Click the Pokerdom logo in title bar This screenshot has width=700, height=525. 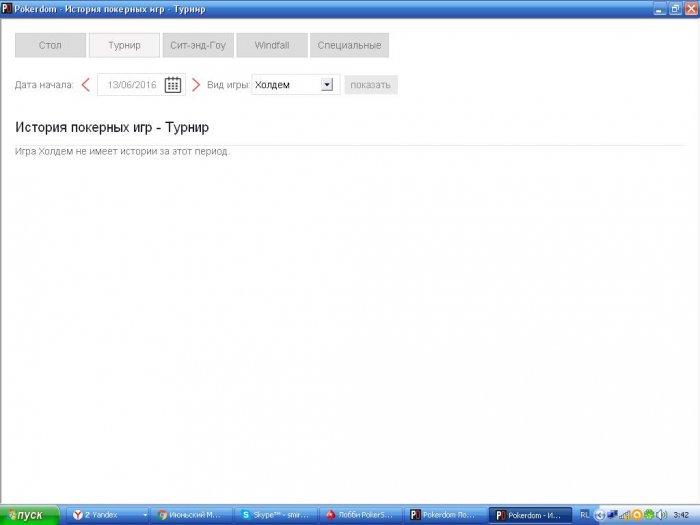(7, 8)
